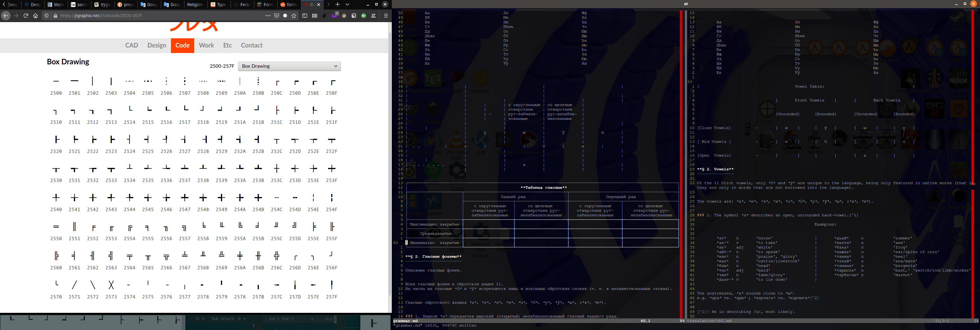Open a new browser tab with plus

(338, 5)
